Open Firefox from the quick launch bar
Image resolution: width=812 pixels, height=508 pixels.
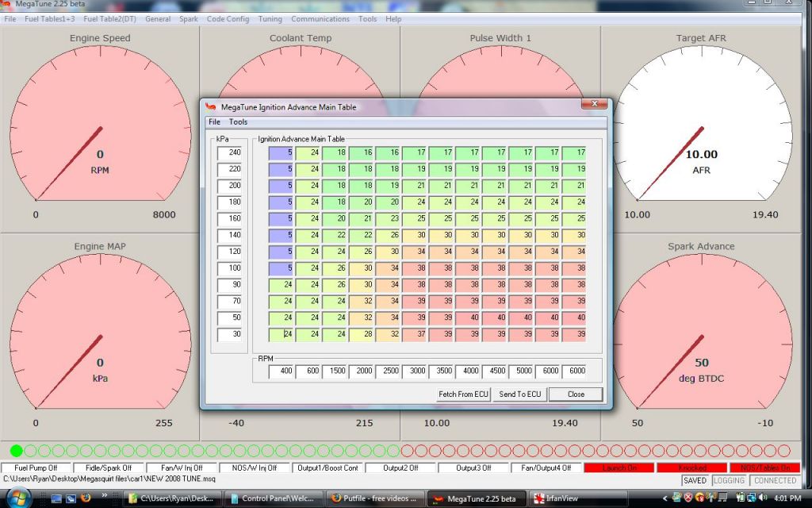pos(85,498)
